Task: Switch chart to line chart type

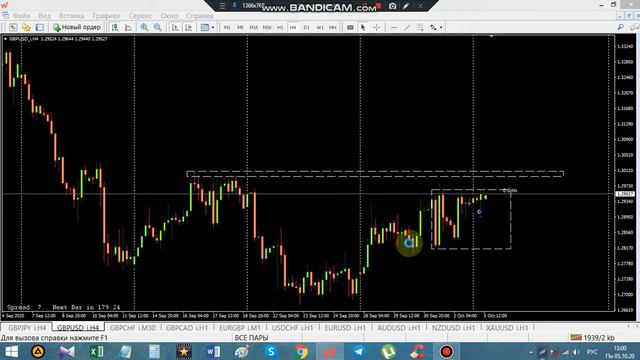Action: click(x=128, y=27)
